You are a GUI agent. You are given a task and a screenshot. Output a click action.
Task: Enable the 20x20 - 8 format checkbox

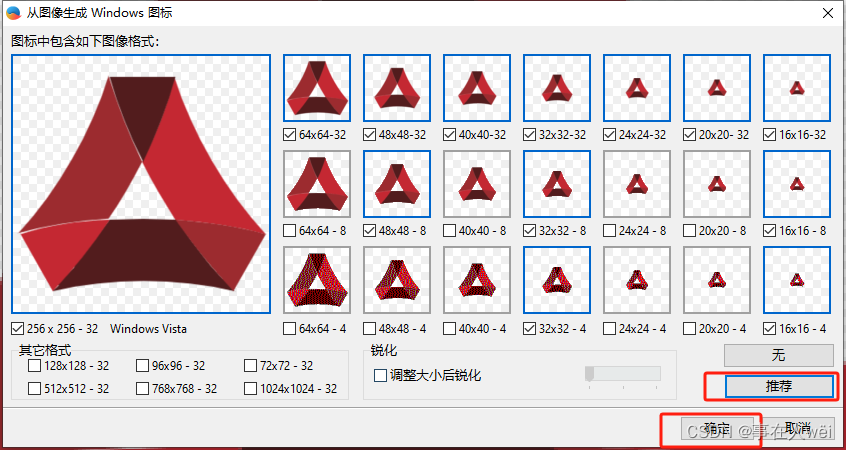[x=690, y=231]
